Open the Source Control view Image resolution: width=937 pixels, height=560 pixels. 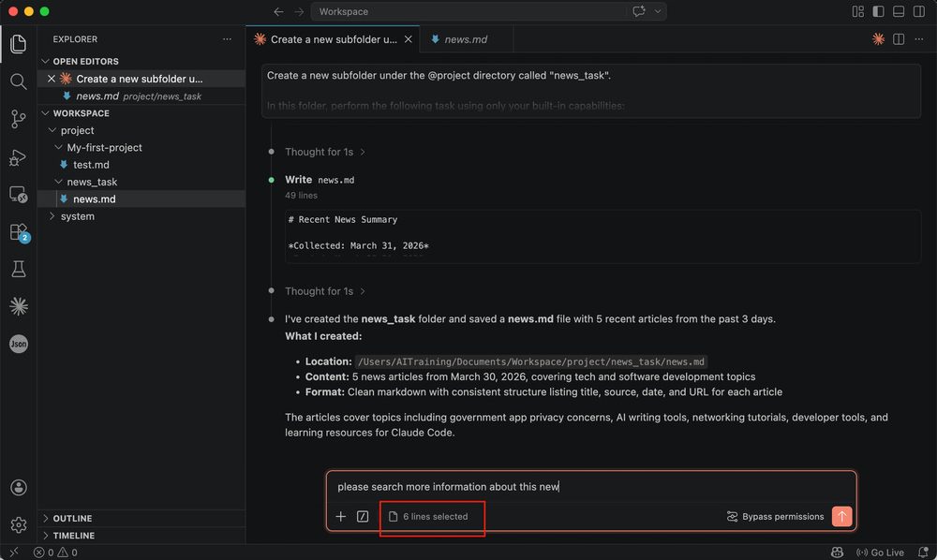18,119
